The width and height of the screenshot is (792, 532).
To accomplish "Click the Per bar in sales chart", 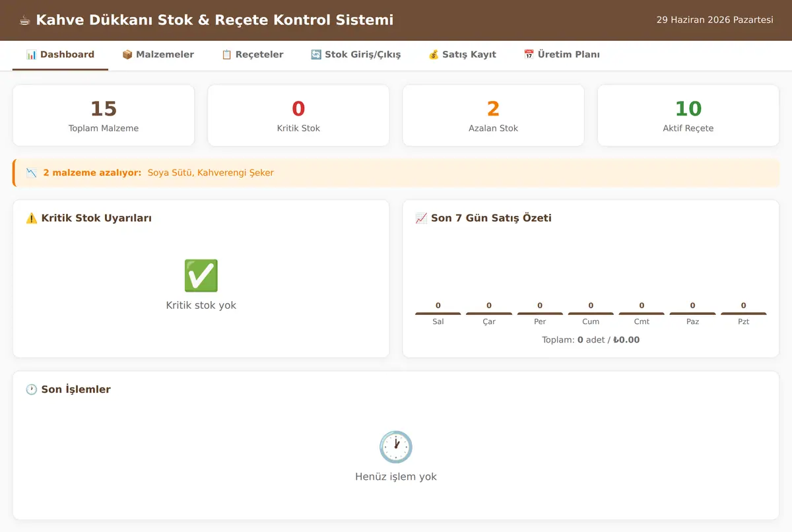I will 540,314.
